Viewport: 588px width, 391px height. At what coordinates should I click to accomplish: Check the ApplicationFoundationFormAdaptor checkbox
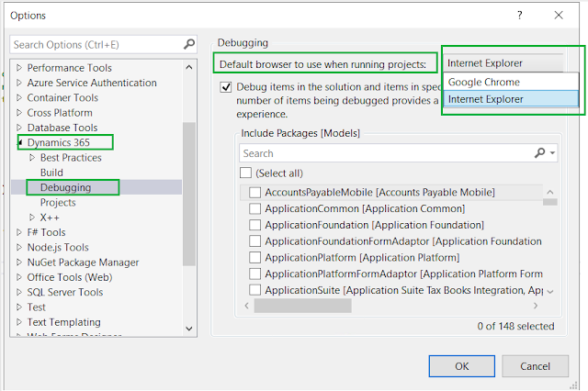click(255, 241)
